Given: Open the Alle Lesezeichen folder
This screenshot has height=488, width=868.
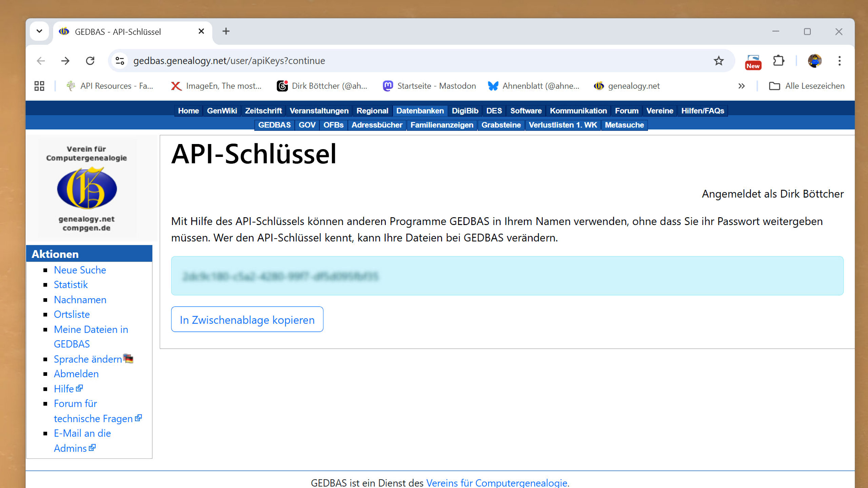Looking at the screenshot, I should point(807,86).
